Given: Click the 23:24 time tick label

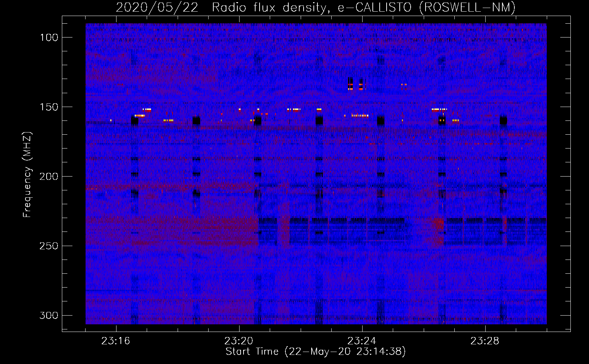Looking at the screenshot, I should [362, 341].
